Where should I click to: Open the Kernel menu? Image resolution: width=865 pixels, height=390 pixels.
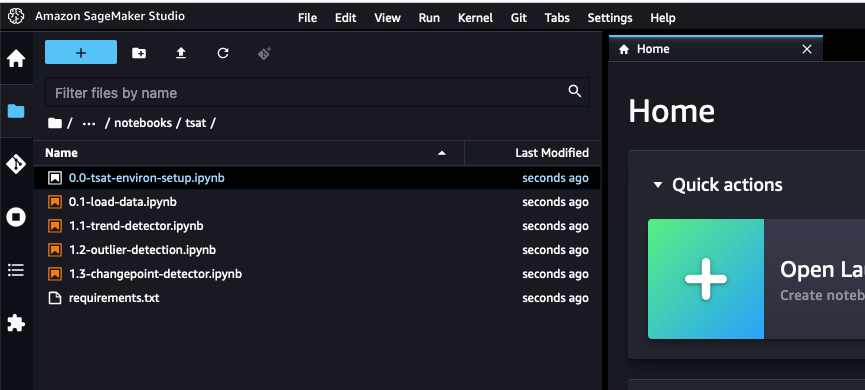(x=475, y=18)
